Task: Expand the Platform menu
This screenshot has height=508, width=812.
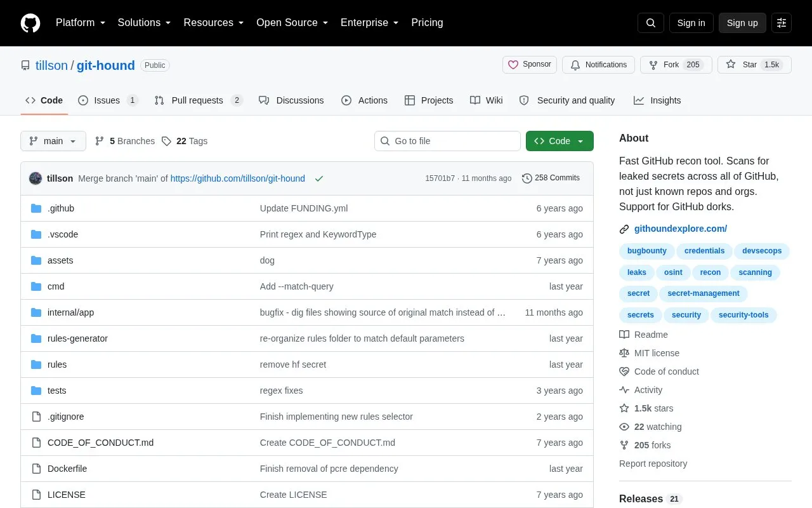Action: [81, 23]
